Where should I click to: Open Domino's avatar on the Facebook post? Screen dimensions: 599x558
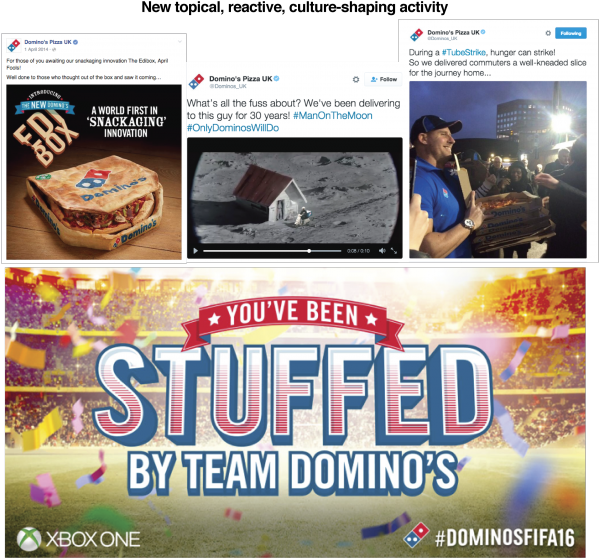(x=14, y=45)
